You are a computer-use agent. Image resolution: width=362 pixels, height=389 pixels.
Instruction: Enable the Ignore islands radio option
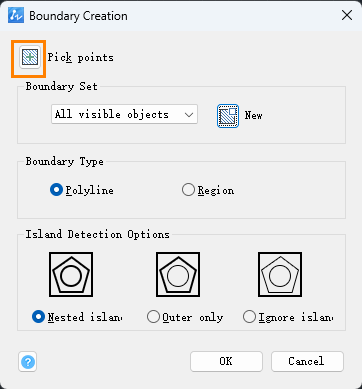pos(288,317)
